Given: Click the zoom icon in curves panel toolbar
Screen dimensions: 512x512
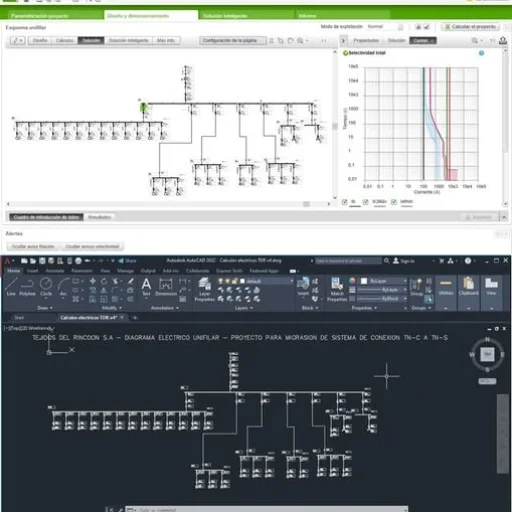Looking at the screenshot, I should pos(475,41).
